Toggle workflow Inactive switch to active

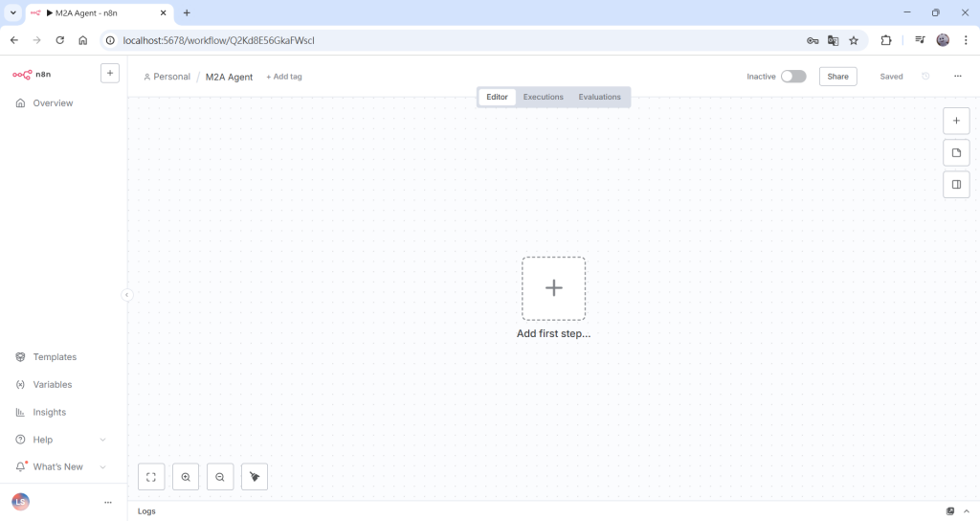point(793,77)
